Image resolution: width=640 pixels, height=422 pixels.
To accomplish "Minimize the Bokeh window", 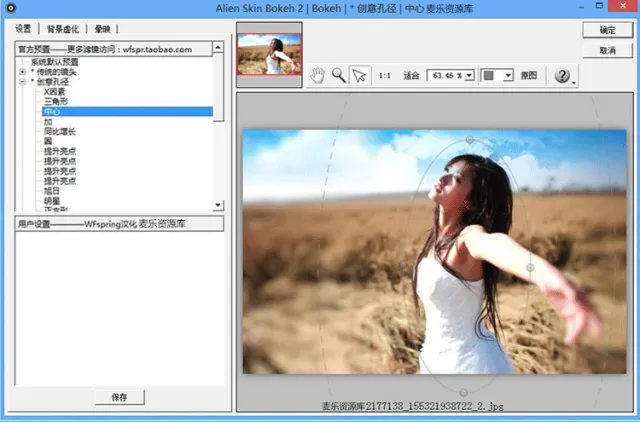I will pyautogui.click(x=581, y=7).
